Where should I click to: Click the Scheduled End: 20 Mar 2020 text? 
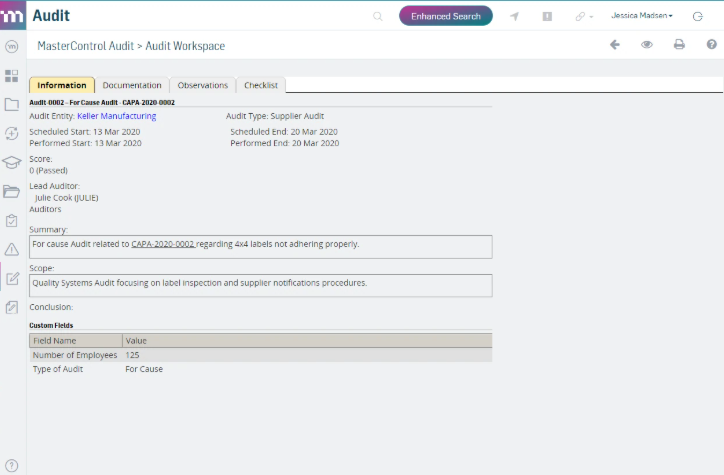click(284, 132)
